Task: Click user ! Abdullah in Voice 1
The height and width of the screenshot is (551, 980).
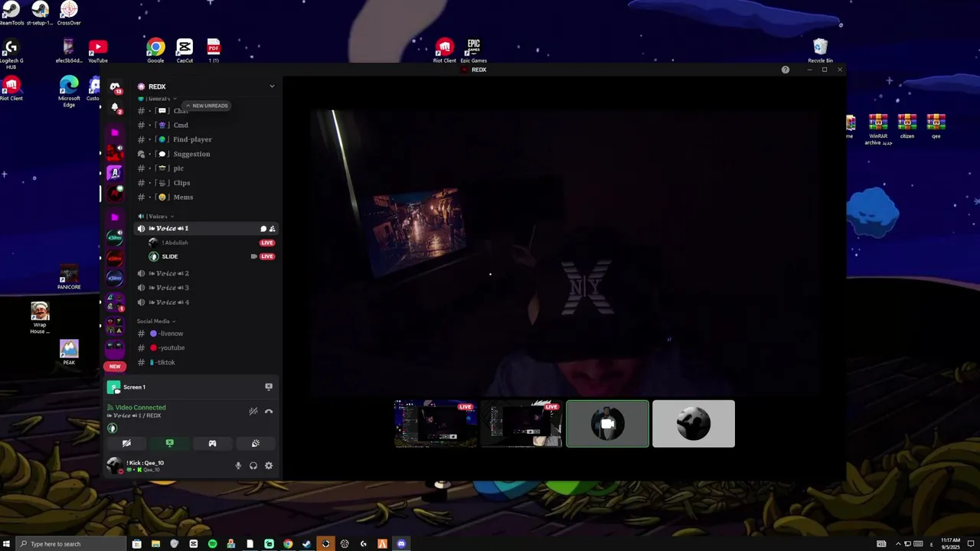Action: coord(175,243)
